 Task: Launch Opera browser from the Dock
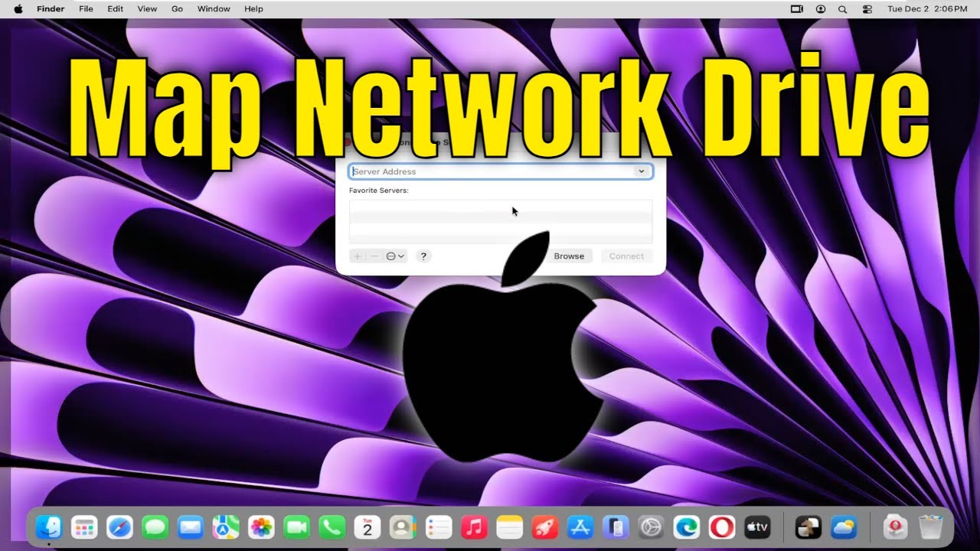[x=722, y=527]
